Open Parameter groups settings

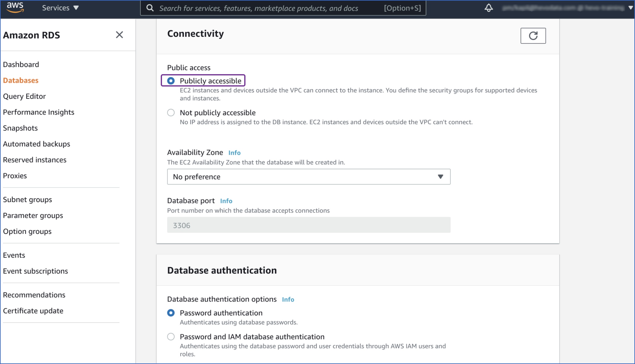[x=33, y=215]
